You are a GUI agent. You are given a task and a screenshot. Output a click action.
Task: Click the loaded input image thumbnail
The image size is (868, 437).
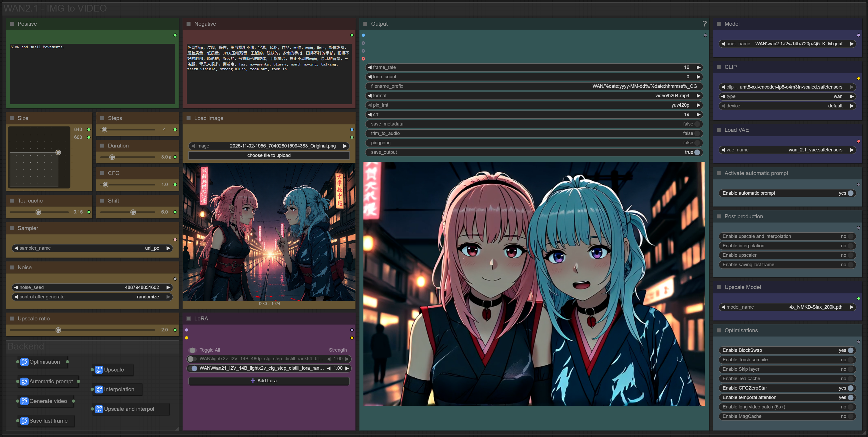pos(269,232)
